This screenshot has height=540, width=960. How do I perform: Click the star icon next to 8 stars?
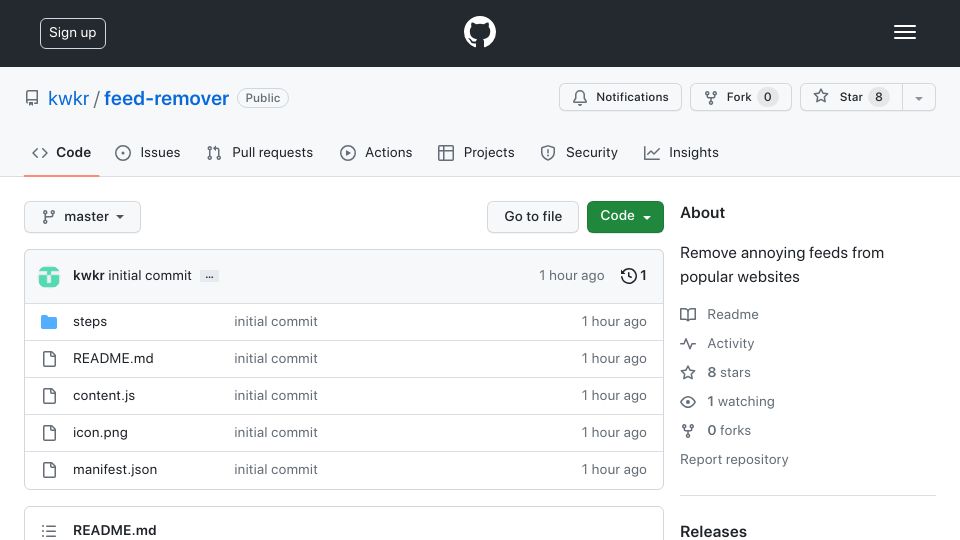pyautogui.click(x=688, y=372)
